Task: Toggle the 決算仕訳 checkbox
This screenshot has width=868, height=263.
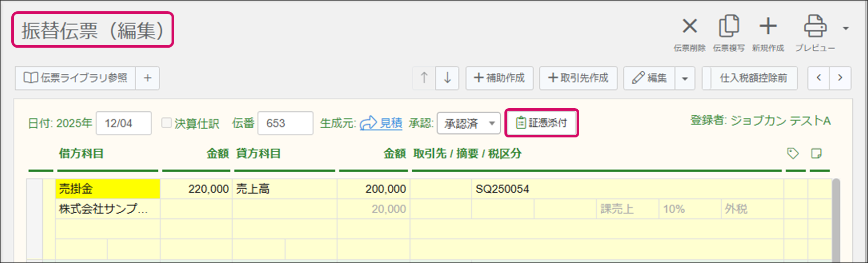Action: 166,123
